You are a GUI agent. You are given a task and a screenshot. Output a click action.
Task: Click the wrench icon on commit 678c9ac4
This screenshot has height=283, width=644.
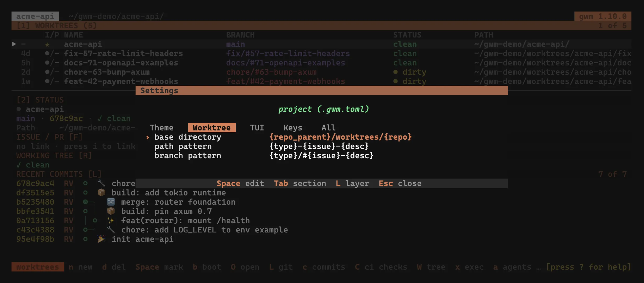point(102,183)
